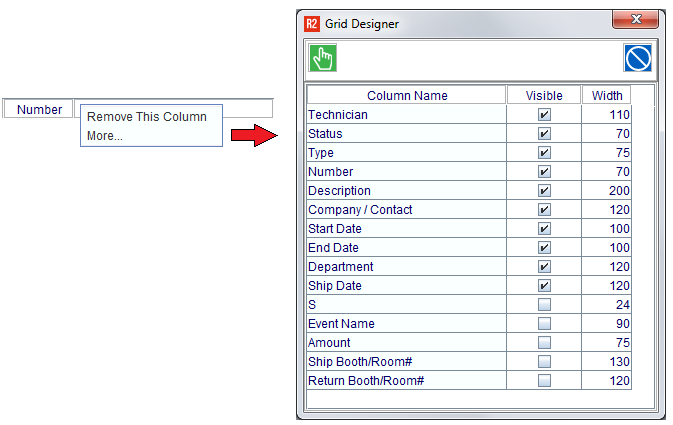Image resolution: width=673 pixels, height=425 pixels.
Task: Uncheck Visible for Technician column
Action: tap(544, 115)
